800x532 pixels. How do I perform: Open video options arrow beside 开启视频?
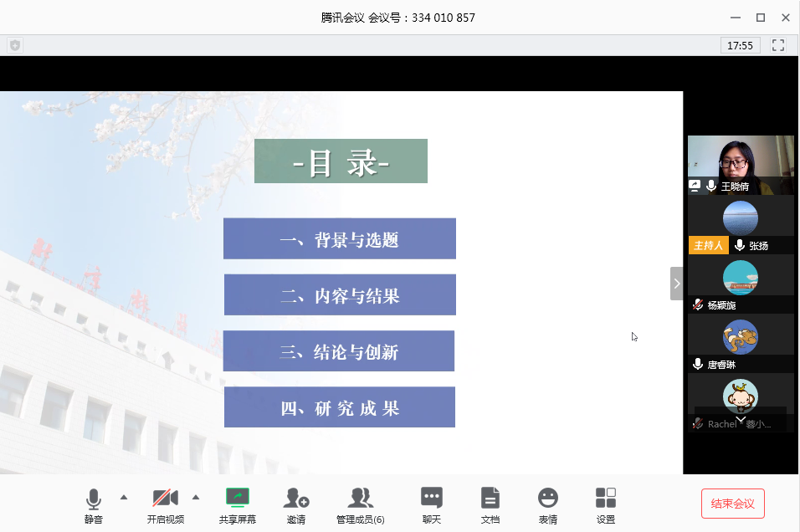click(196, 498)
